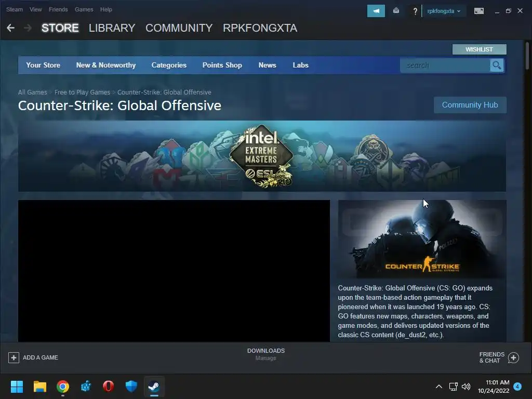Image resolution: width=532 pixels, height=399 pixels.
Task: Show hidden tray icons chevron
Action: pos(438,387)
